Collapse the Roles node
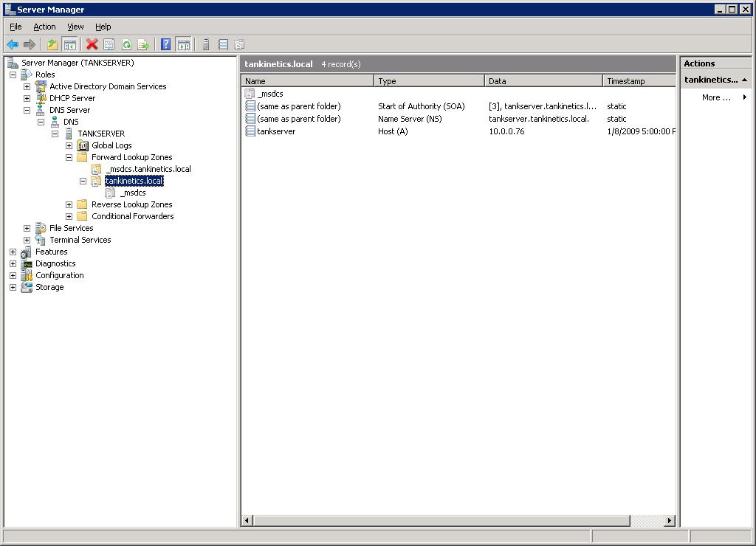The image size is (756, 546). (13, 75)
